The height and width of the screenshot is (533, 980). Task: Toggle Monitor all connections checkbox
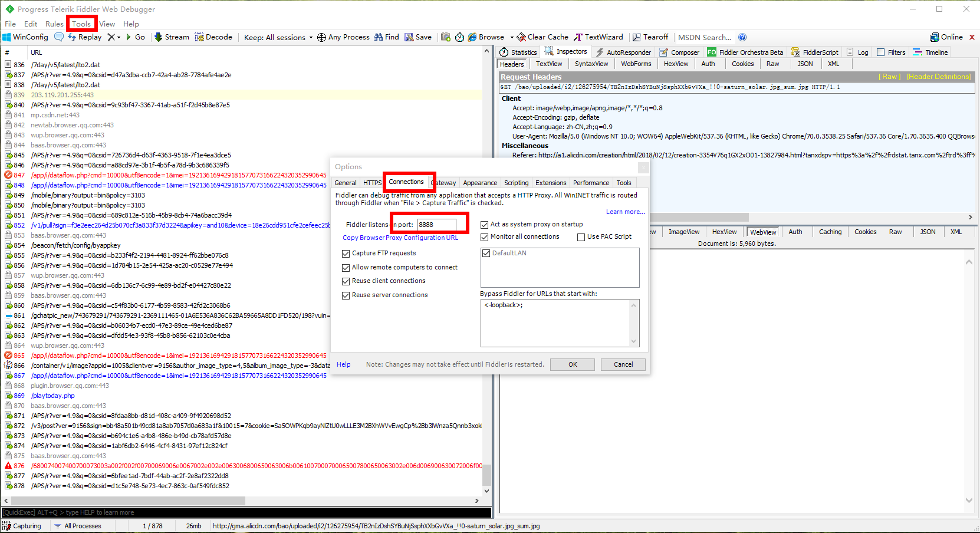click(x=485, y=237)
